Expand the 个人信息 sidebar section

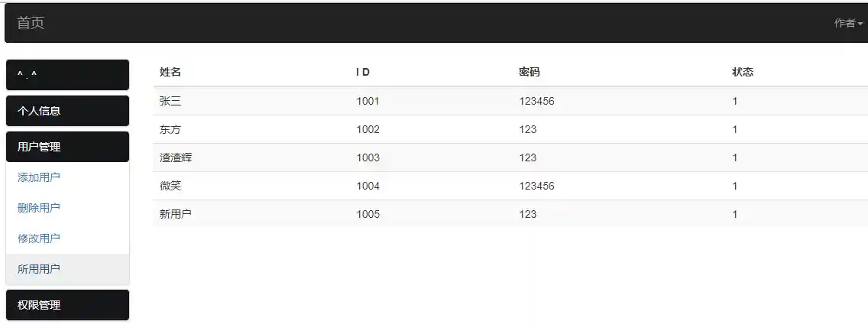click(66, 111)
